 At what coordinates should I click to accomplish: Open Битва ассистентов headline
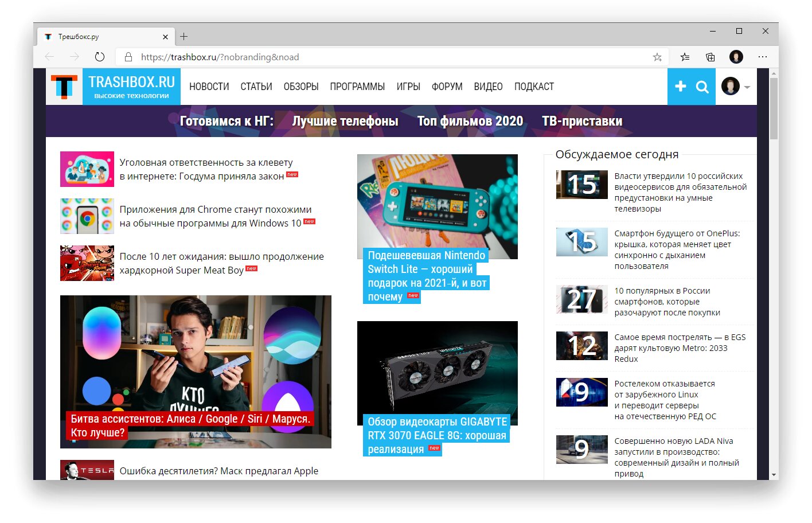click(x=190, y=426)
